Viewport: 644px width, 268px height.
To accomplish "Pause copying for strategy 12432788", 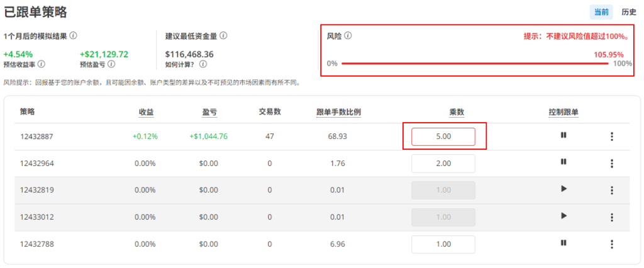I will [563, 243].
